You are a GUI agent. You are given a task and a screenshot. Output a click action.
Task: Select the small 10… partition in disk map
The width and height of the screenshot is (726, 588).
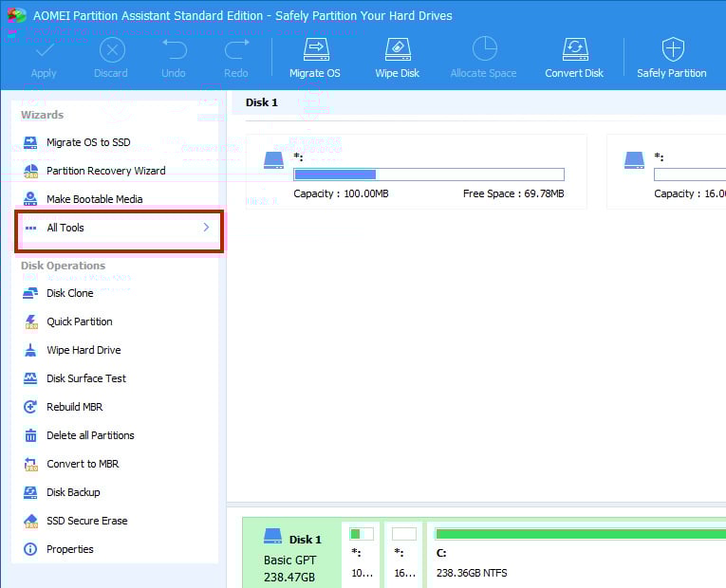click(362, 555)
